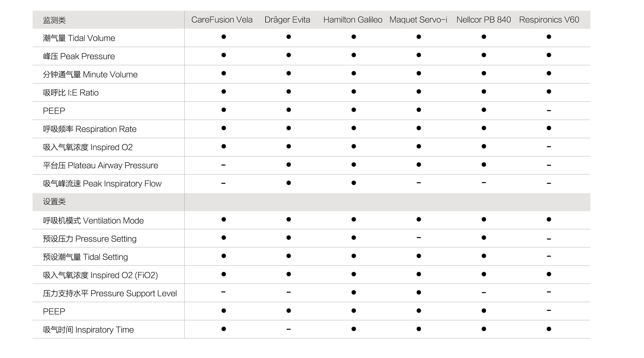Click the Dräger Evita column header

[x=287, y=20]
